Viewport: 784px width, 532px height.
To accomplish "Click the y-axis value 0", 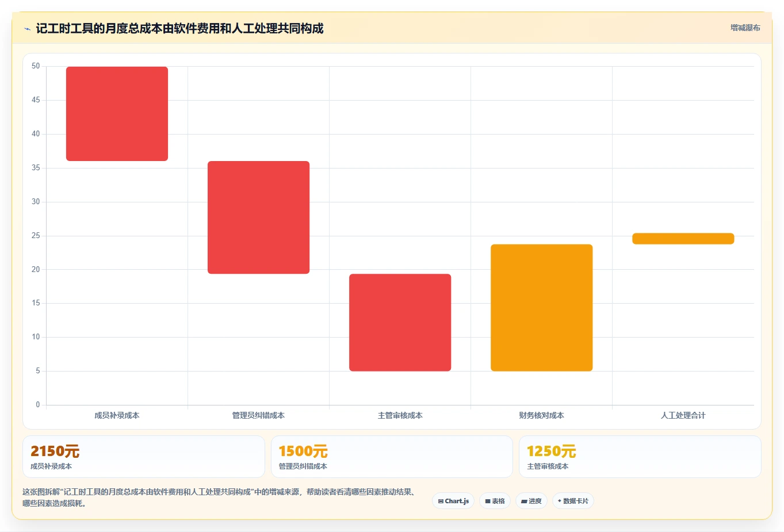I will (x=38, y=405).
